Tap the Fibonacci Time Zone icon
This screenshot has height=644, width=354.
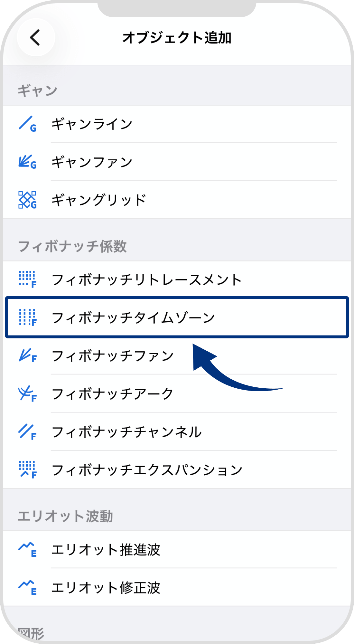pyautogui.click(x=27, y=318)
